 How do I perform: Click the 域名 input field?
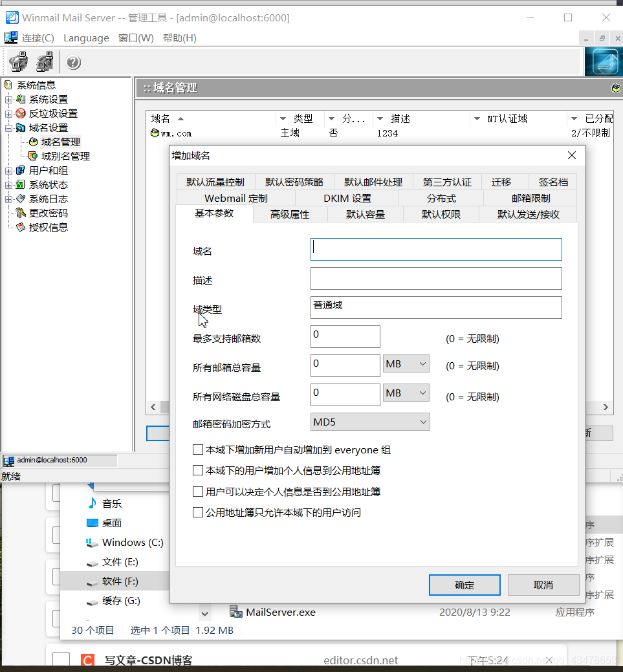[436, 250]
